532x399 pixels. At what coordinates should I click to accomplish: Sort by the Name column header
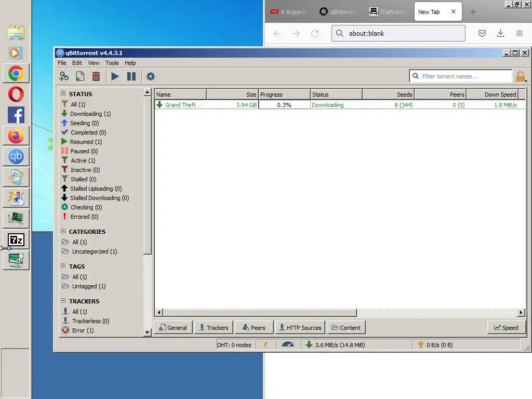pyautogui.click(x=180, y=95)
